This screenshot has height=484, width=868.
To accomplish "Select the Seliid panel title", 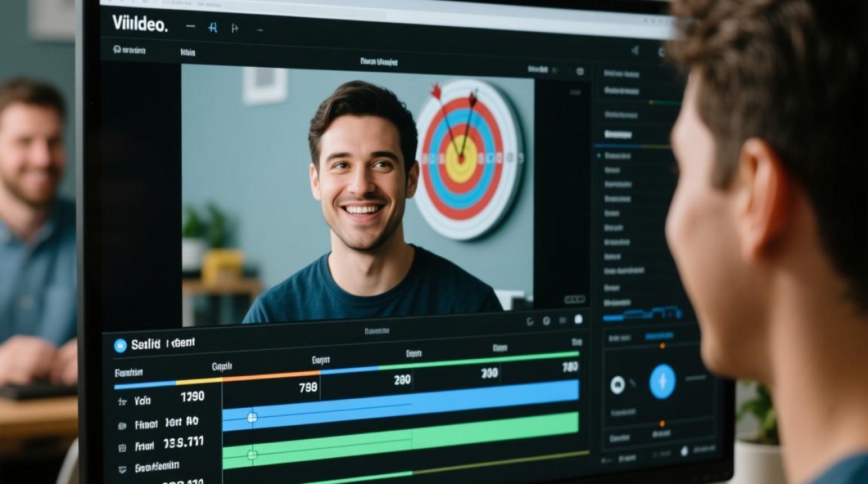I will [163, 344].
